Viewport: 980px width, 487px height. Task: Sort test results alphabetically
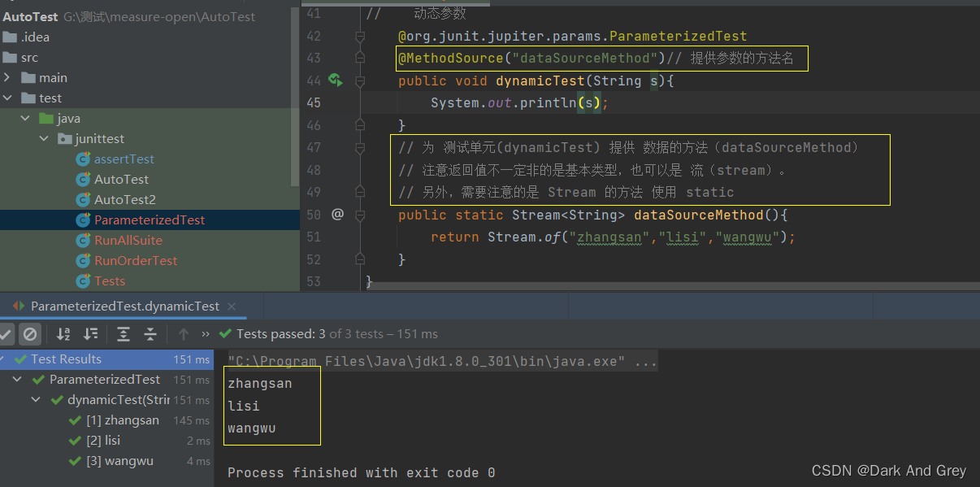click(63, 334)
